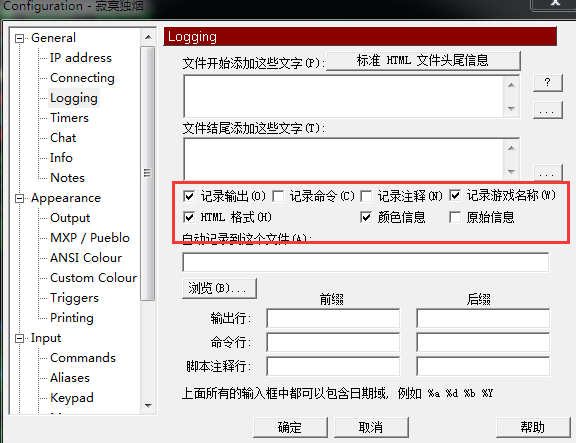Click the General tree label

53,38
